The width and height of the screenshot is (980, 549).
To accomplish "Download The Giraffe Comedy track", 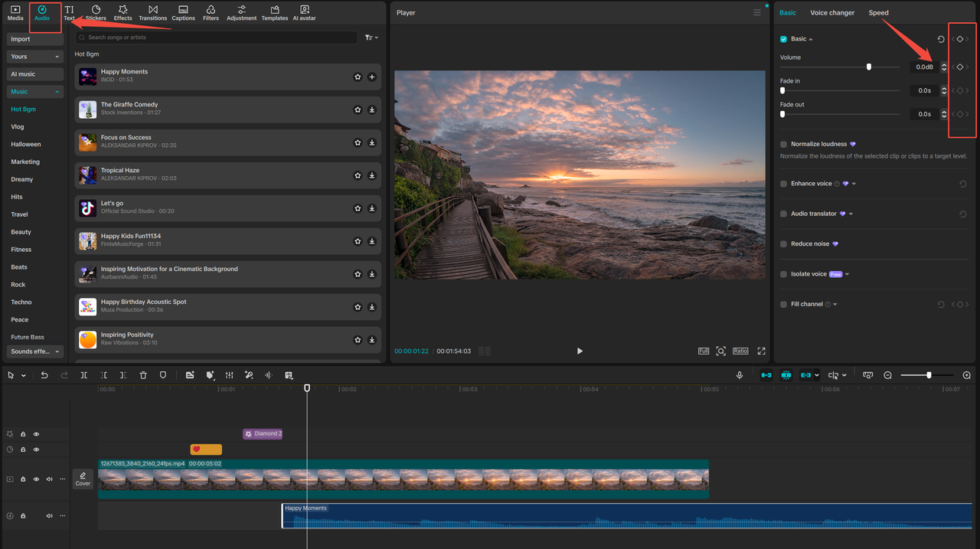I will [372, 109].
